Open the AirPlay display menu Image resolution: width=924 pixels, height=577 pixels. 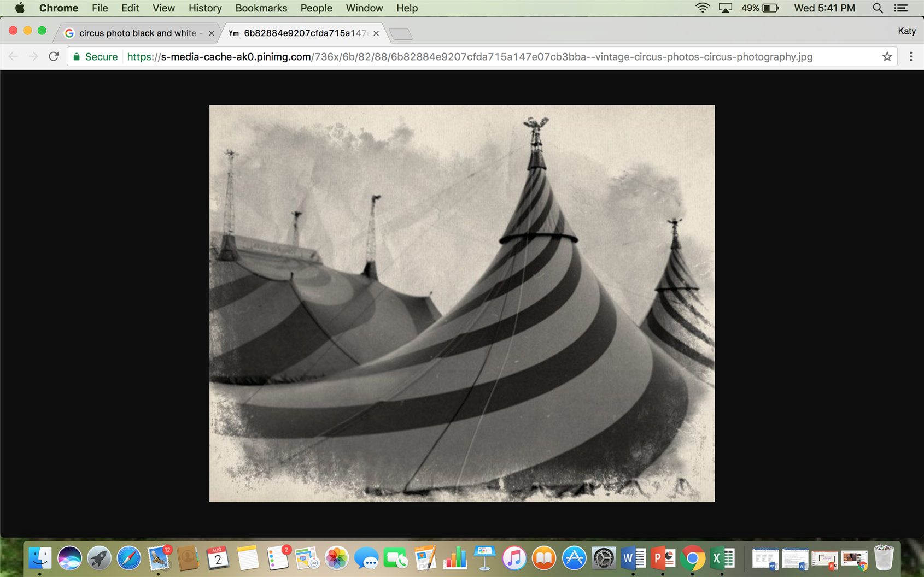pos(726,8)
